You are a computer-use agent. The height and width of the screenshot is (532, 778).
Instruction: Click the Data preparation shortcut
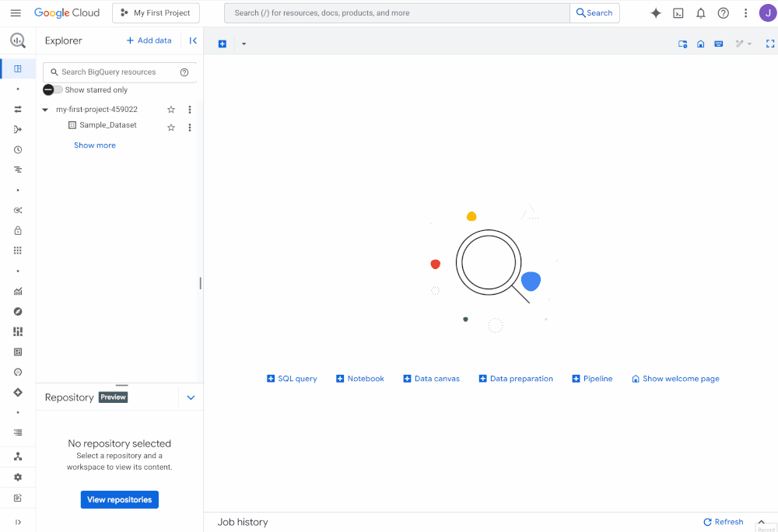tap(516, 379)
